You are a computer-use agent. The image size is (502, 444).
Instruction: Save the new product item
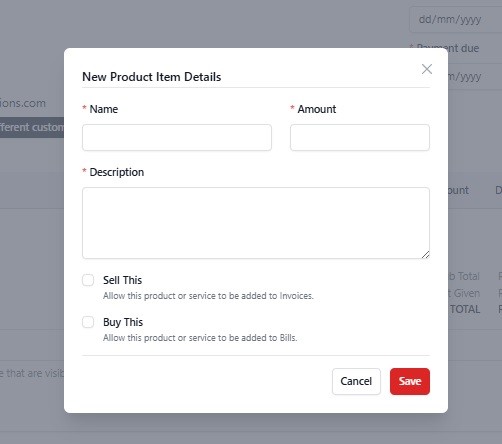pyautogui.click(x=410, y=381)
